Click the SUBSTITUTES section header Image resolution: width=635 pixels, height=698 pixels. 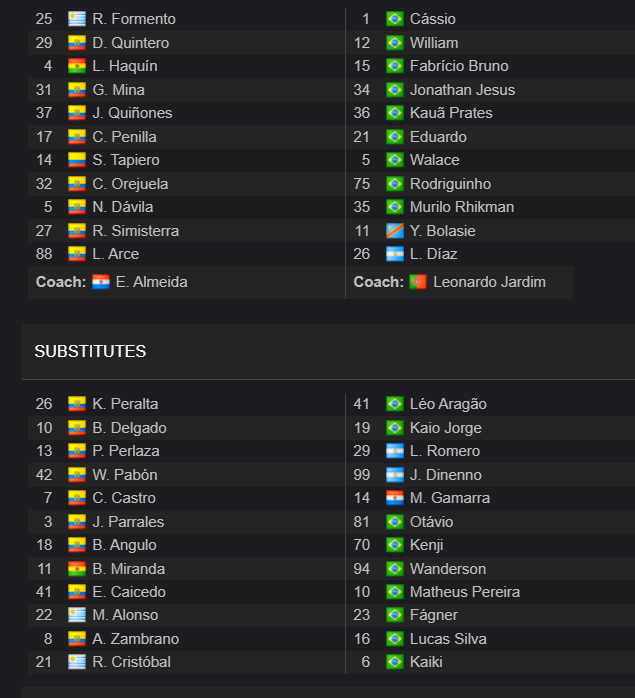pos(90,351)
